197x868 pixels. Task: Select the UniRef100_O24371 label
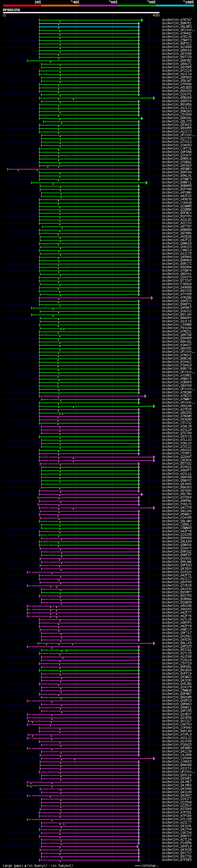(x=177, y=94)
